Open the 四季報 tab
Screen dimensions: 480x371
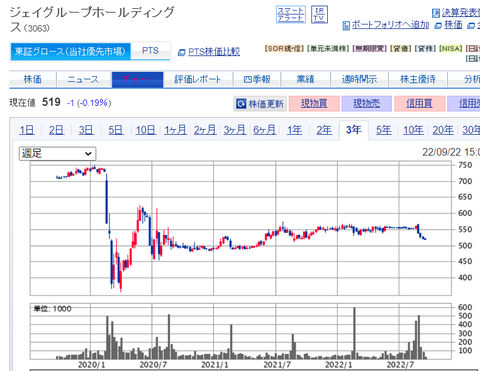(x=257, y=79)
